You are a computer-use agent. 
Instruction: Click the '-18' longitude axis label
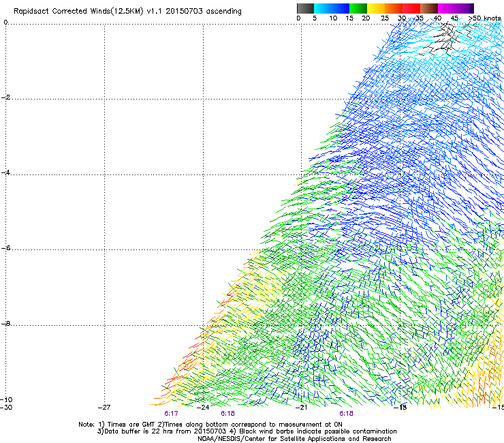[x=400, y=408]
